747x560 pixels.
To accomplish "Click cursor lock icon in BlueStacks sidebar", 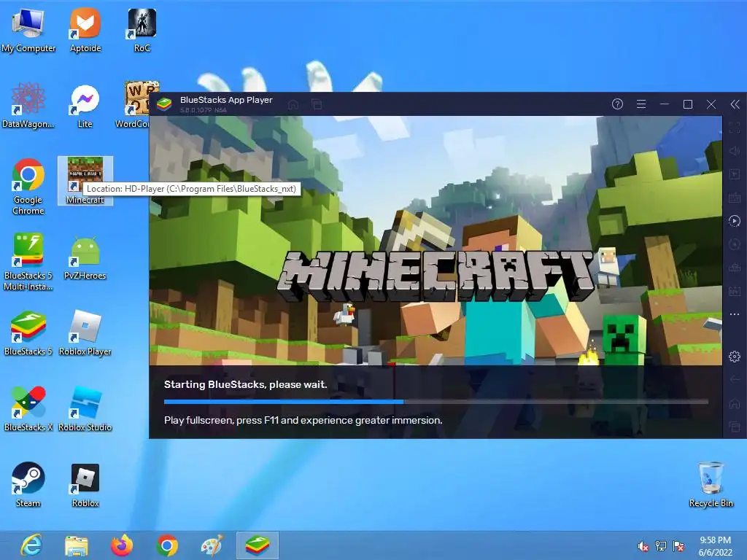I will pos(734,174).
